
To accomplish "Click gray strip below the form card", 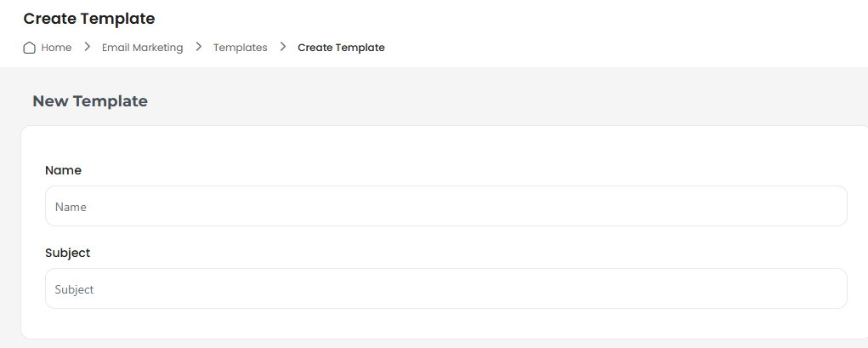I will [443, 344].
